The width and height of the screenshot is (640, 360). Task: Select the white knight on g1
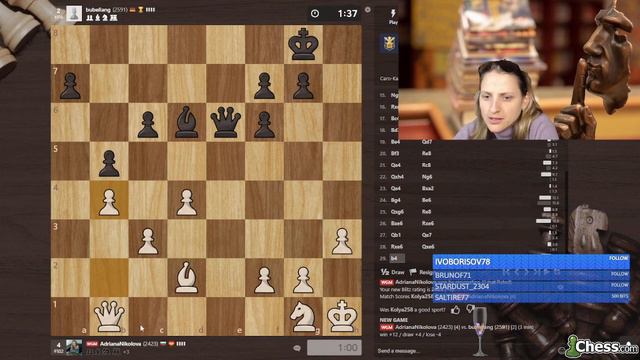(x=303, y=316)
